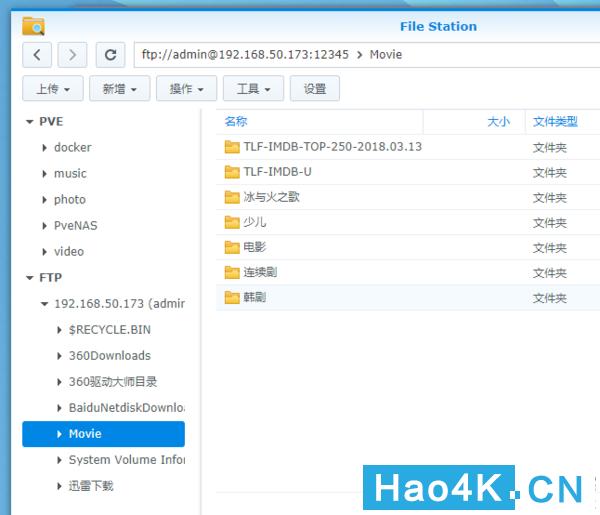The image size is (600, 515).
Task: Expand the selected Movie node arrow
Action: coord(59,434)
